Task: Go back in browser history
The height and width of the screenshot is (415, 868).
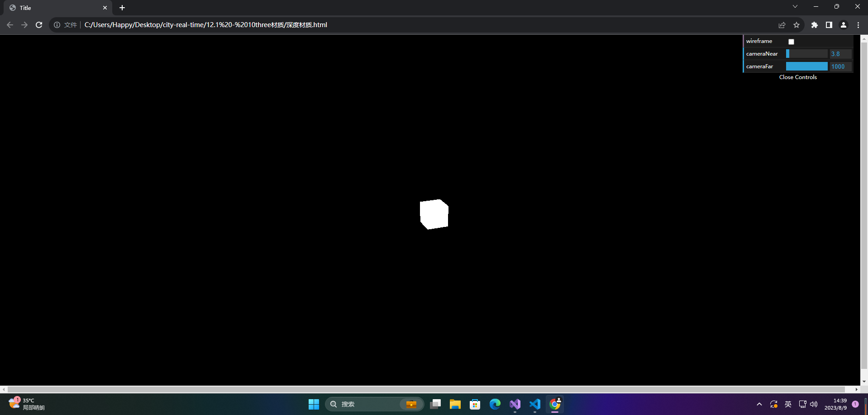Action: pyautogui.click(x=10, y=25)
